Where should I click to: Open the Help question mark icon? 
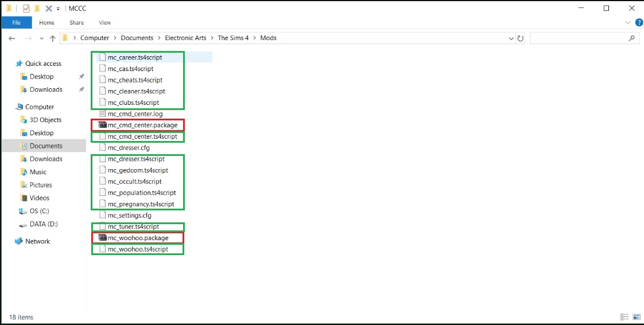639,22
